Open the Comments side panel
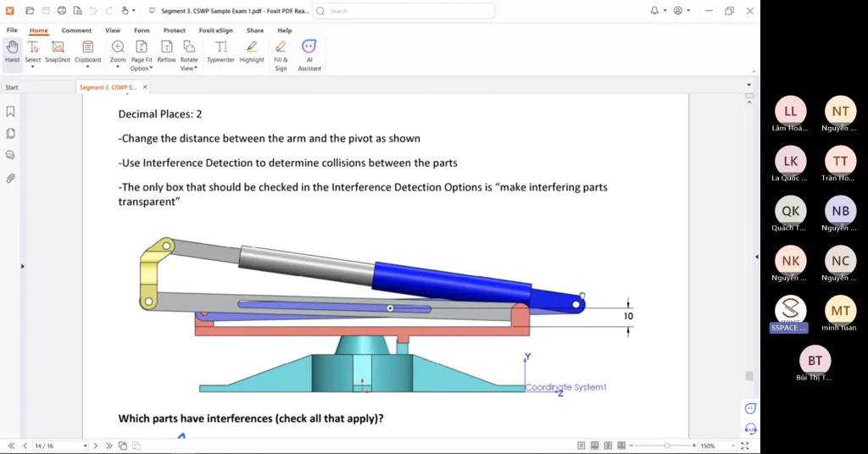The width and height of the screenshot is (868, 454). coord(10,155)
